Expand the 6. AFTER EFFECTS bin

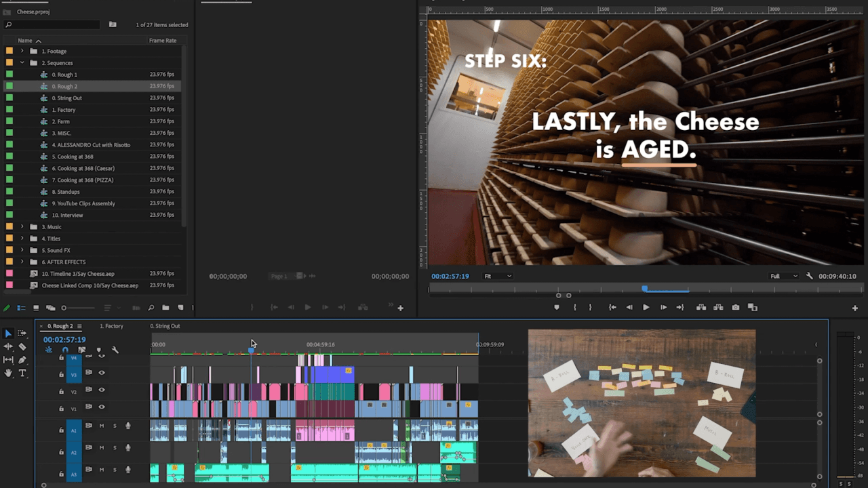pyautogui.click(x=22, y=262)
